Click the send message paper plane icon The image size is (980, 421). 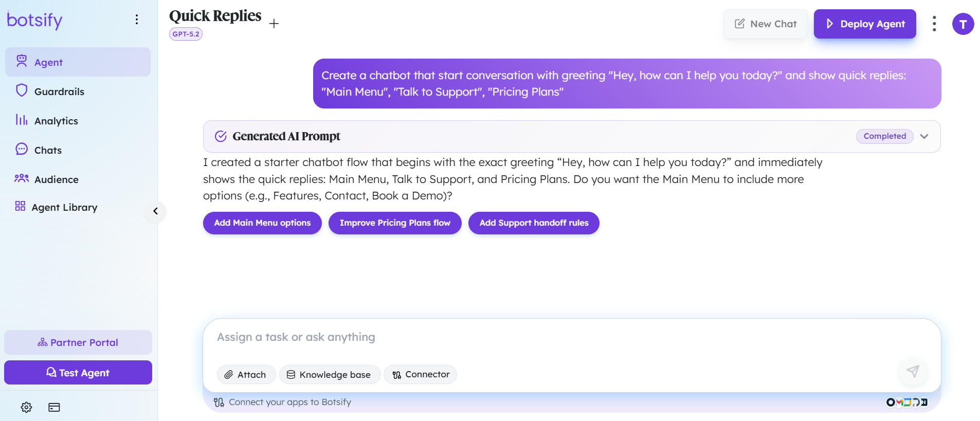pyautogui.click(x=913, y=371)
